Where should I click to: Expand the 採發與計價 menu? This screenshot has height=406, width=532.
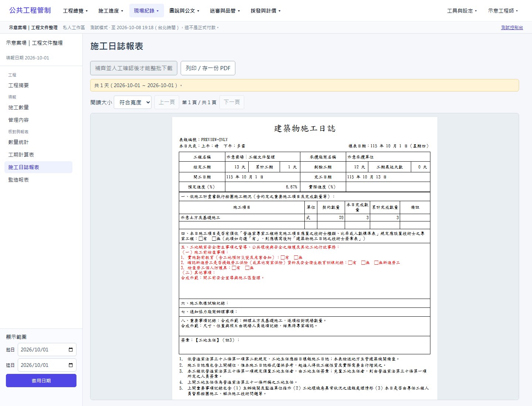[x=266, y=11]
